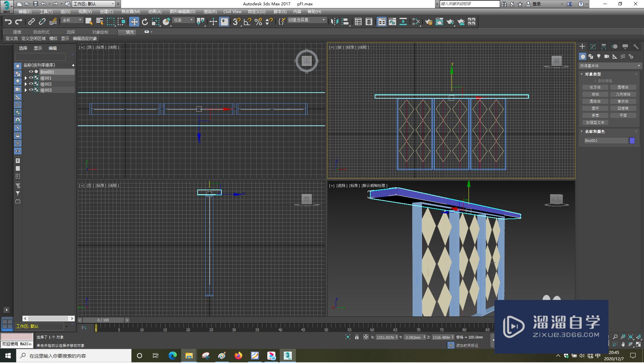The image size is (644, 363).
Task: Click the Box001 object name field
Action: [606, 141]
